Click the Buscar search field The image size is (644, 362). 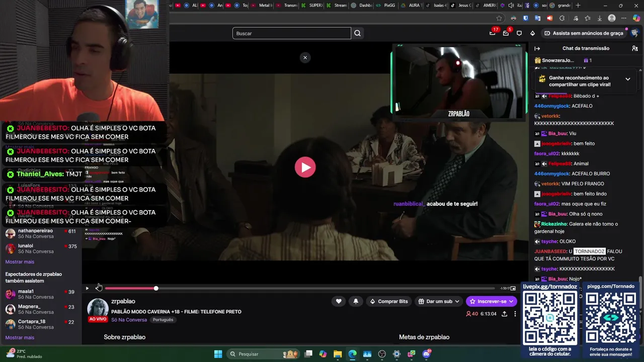291,33
